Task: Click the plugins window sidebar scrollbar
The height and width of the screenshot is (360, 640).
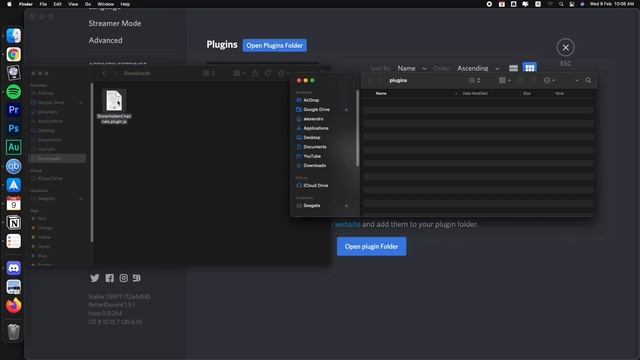Action: [358, 128]
